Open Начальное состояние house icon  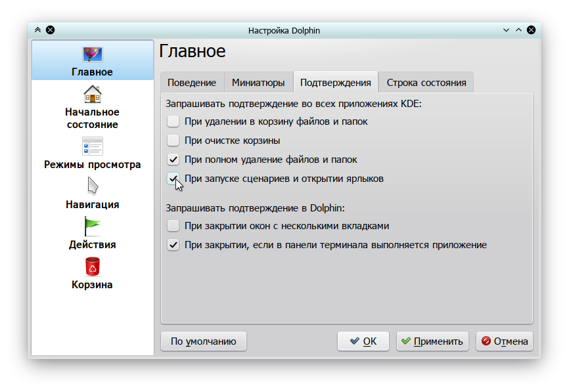[x=92, y=95]
